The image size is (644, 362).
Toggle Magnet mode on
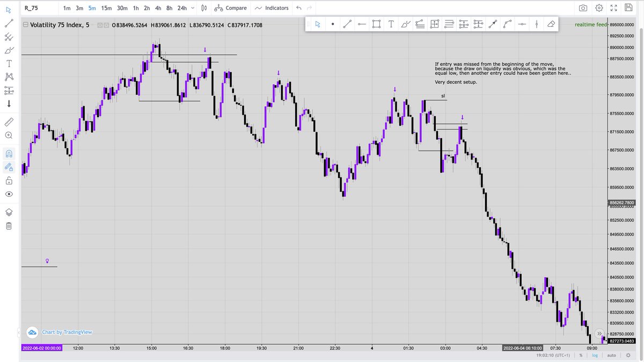(9, 153)
